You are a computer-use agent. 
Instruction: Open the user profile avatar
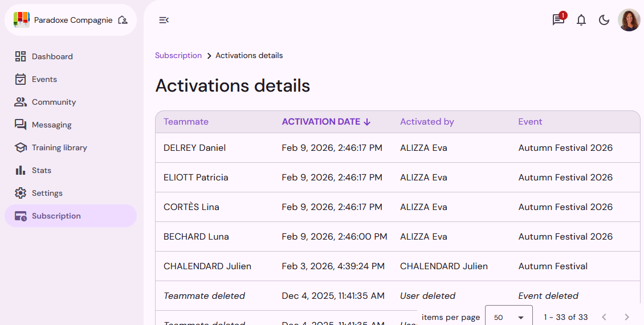(x=629, y=20)
